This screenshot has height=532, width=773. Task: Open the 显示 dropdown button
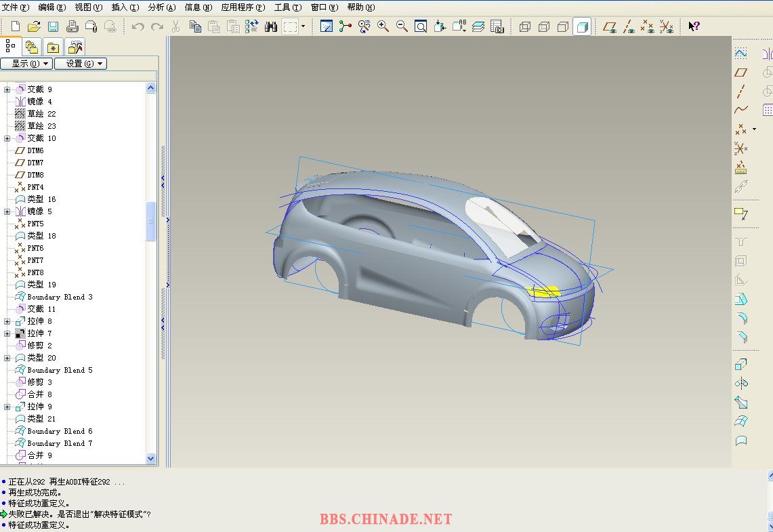[x=26, y=64]
